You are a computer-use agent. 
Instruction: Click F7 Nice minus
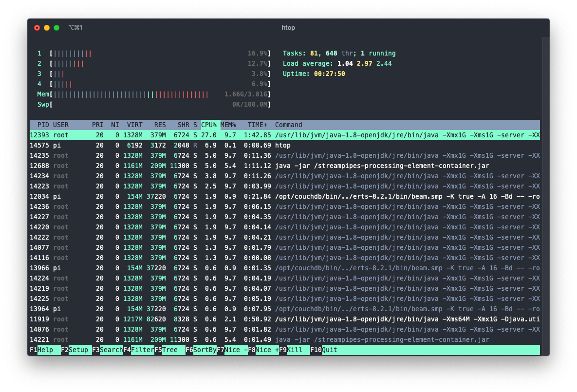(232, 350)
